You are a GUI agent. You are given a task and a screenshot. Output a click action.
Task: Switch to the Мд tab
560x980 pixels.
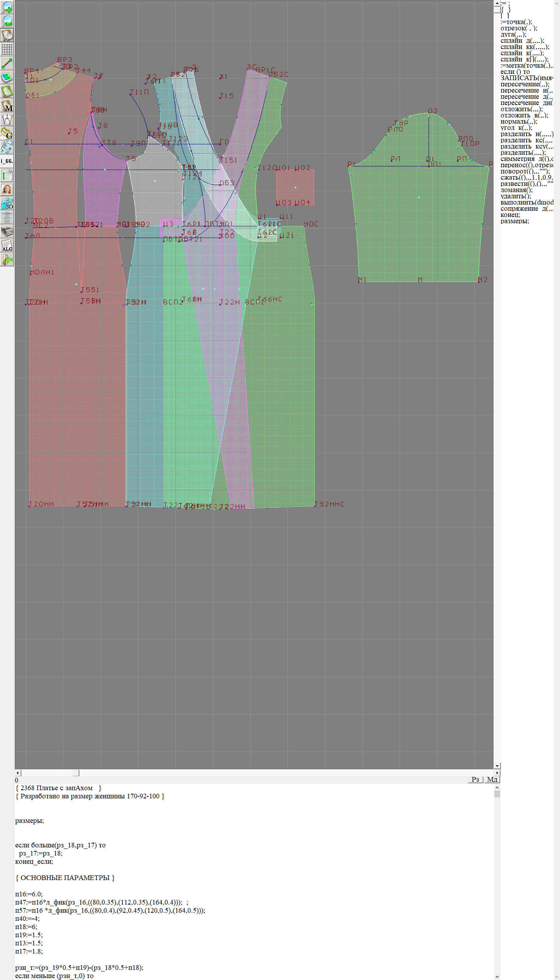point(492,779)
